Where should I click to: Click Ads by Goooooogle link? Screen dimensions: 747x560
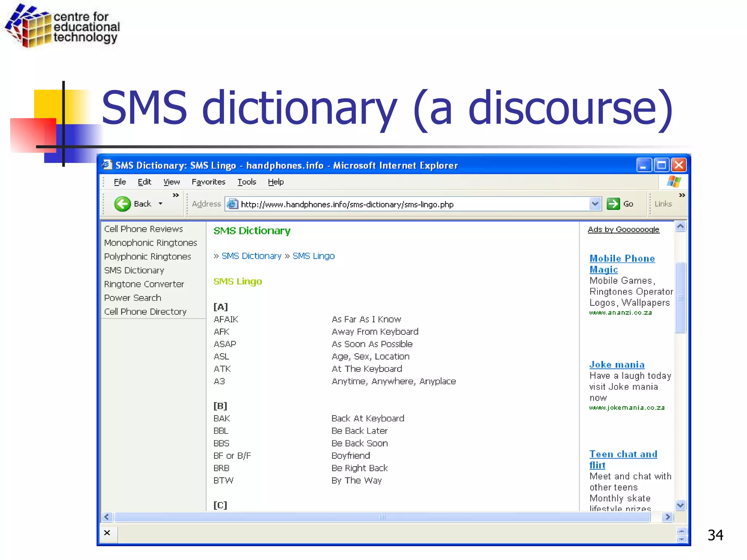[x=623, y=229]
